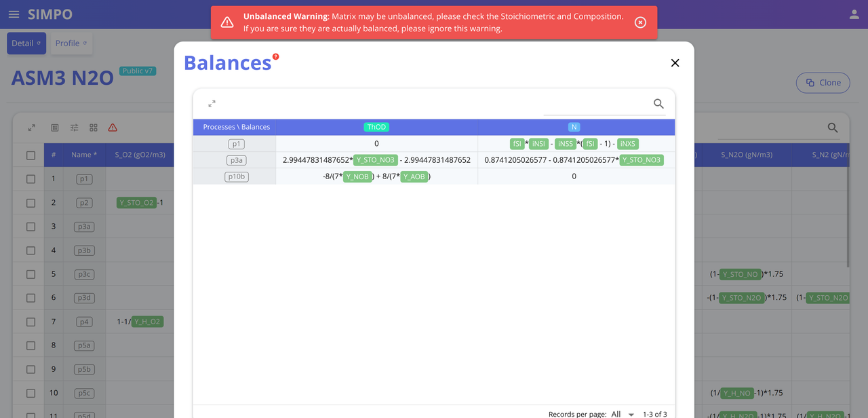
Task: Click the warning triangle in red banner
Action: coord(228,22)
